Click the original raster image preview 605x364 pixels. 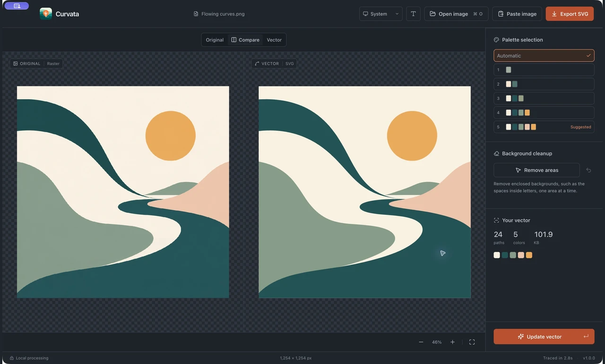point(123,192)
